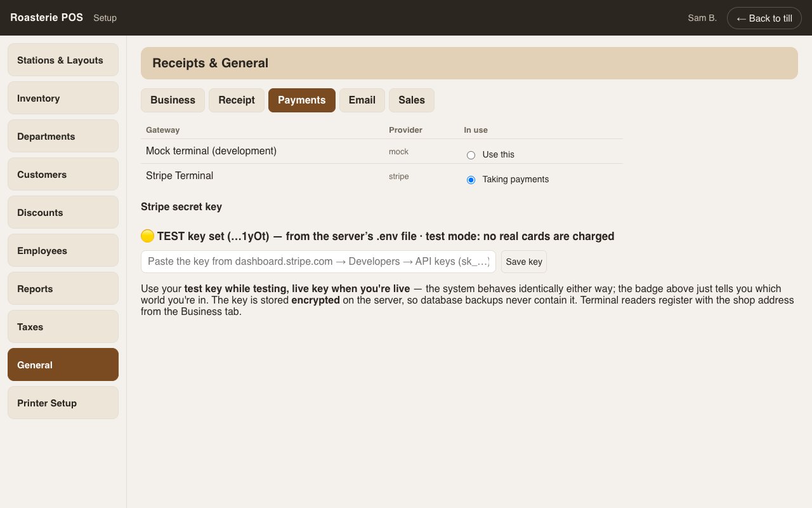Open the Inventory section
Image resolution: width=812 pixels, height=508 pixels.
63,98
